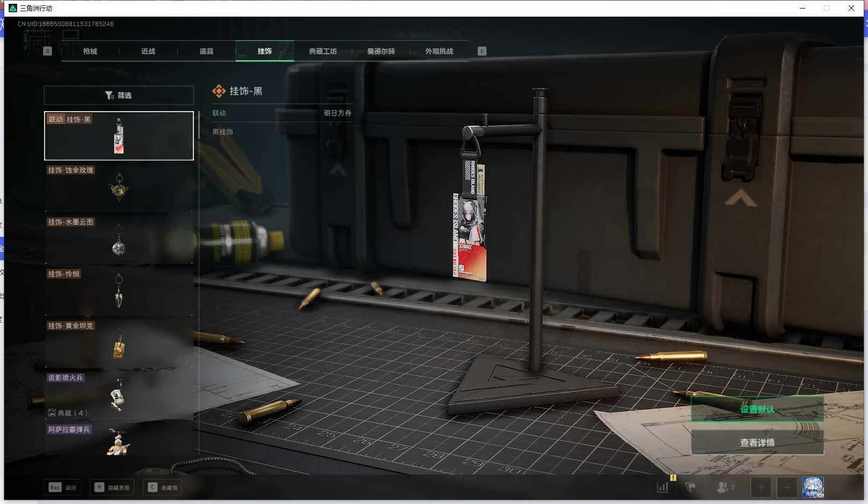Open the statistics bar chart icon
The width and height of the screenshot is (868, 504).
(x=663, y=487)
